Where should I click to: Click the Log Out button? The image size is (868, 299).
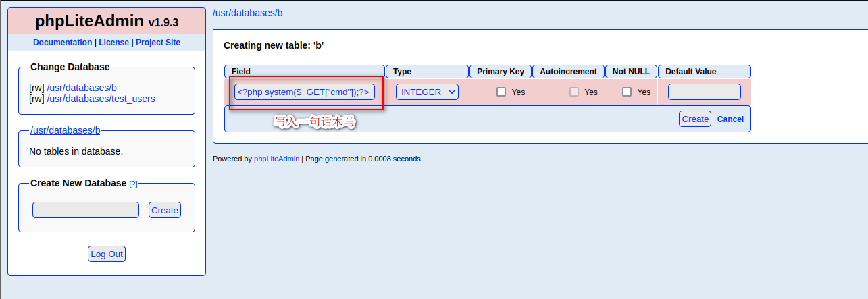pos(107,254)
